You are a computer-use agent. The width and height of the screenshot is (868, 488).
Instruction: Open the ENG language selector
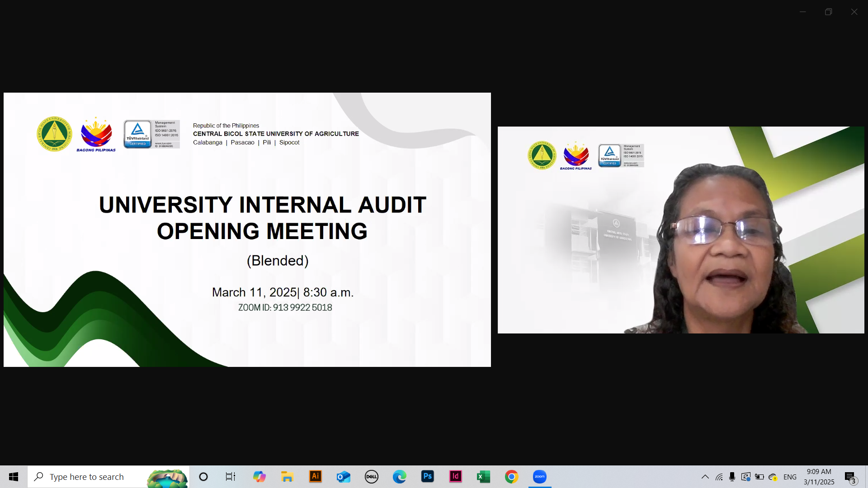(790, 477)
